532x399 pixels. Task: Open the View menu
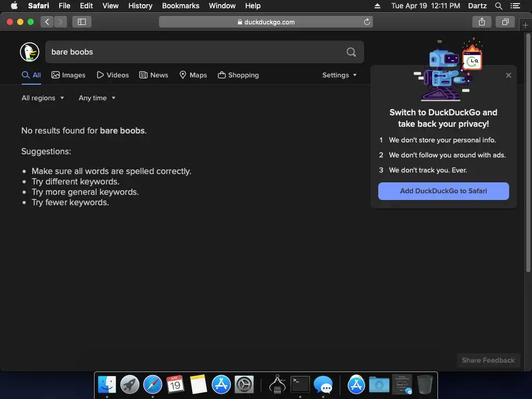tap(111, 6)
